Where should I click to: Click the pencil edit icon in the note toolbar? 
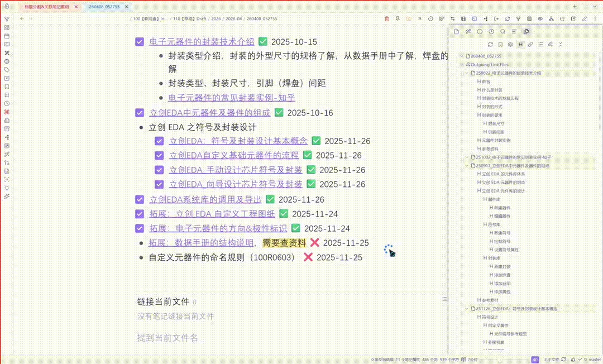coord(584,18)
